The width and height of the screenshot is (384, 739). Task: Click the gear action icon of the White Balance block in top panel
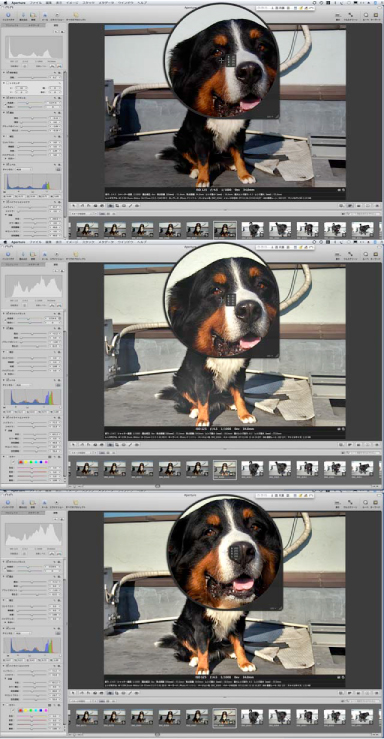[x=60, y=97]
